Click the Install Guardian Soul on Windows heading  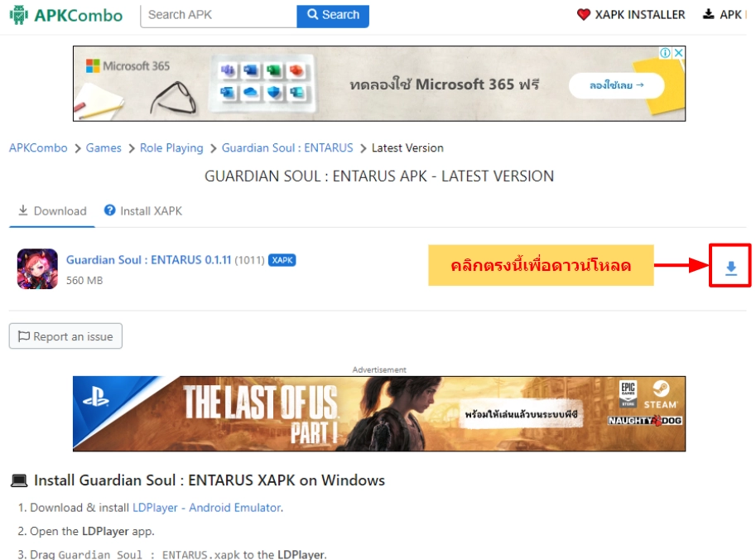209,480
